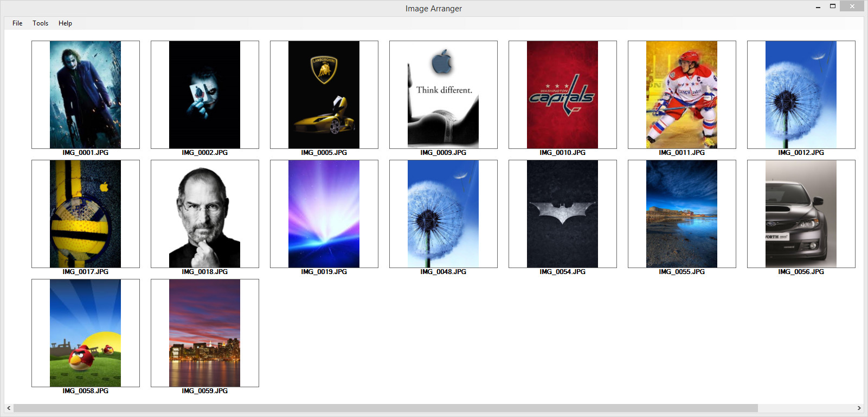Click the IMG_0055.JPG file name label
This screenshot has height=417, width=868.
click(682, 272)
